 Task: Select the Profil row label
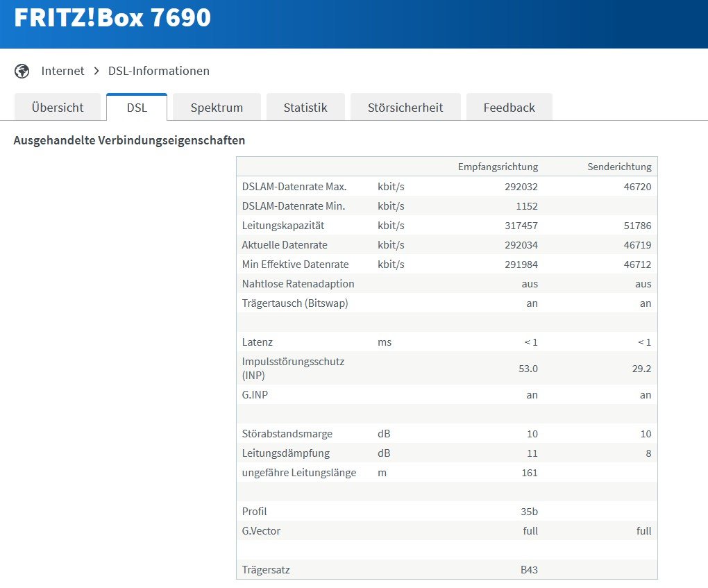(254, 511)
